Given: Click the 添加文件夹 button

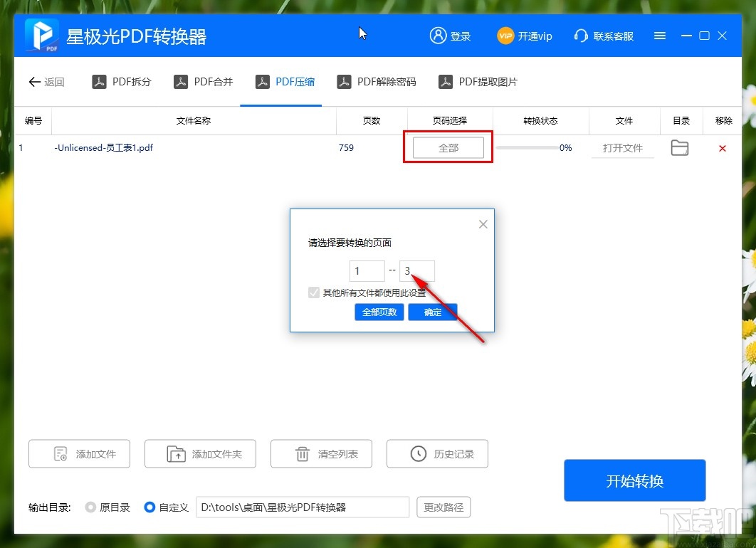Looking at the screenshot, I should point(200,454).
